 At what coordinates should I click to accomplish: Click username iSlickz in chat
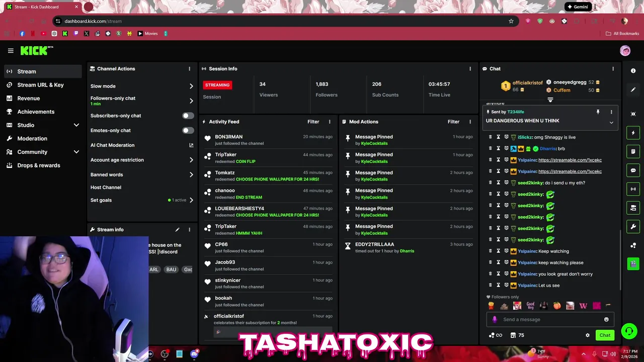click(525, 137)
